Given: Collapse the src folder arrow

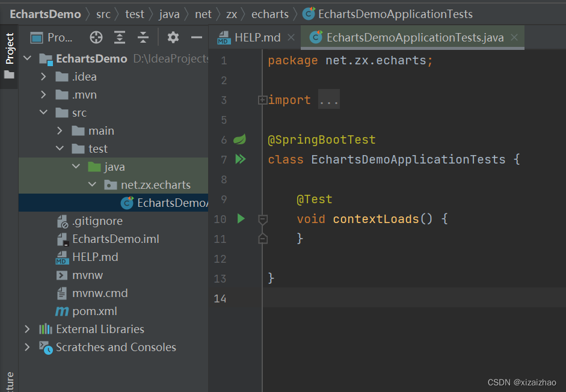Looking at the screenshot, I should 44,112.
